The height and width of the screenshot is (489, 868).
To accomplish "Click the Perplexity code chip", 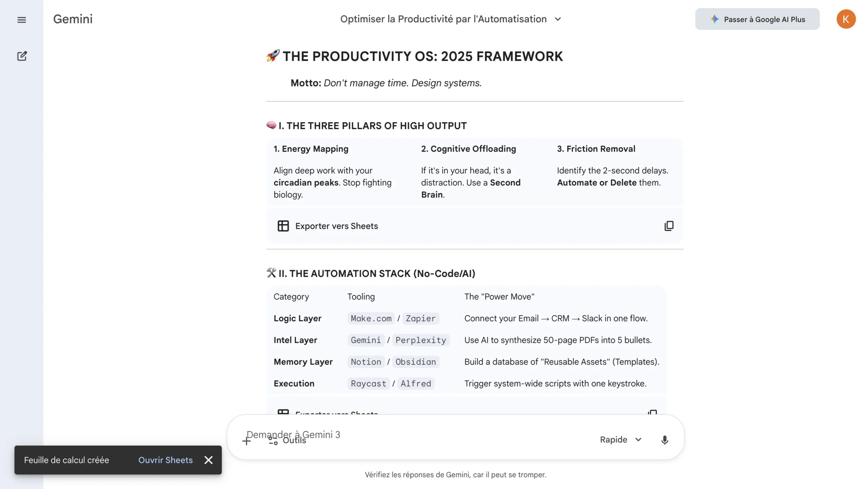I will tap(420, 340).
